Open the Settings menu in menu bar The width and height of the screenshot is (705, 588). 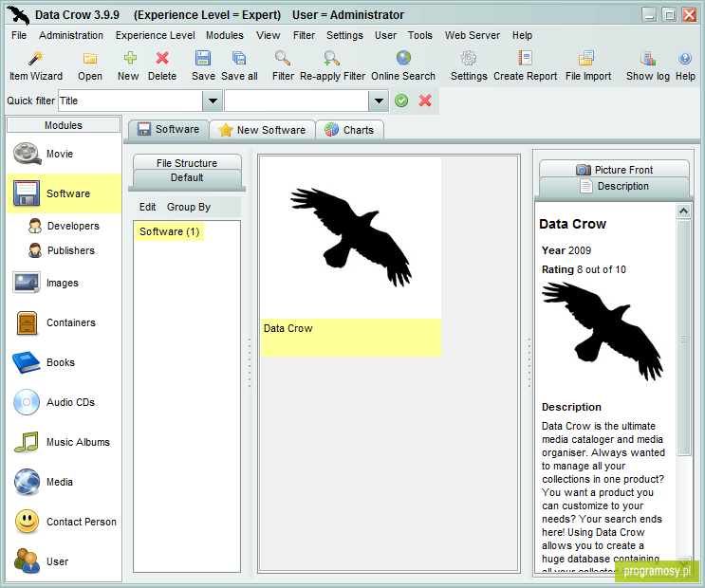coord(344,35)
